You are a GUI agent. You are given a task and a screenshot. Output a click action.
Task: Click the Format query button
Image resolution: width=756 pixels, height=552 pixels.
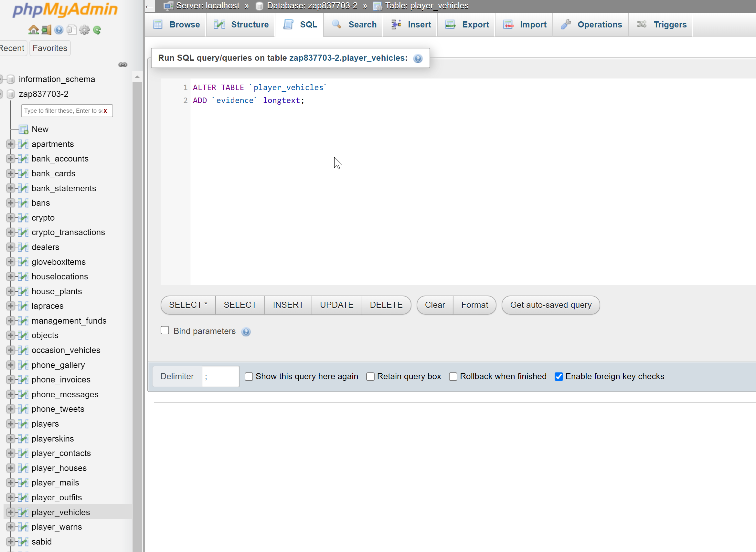click(x=474, y=305)
